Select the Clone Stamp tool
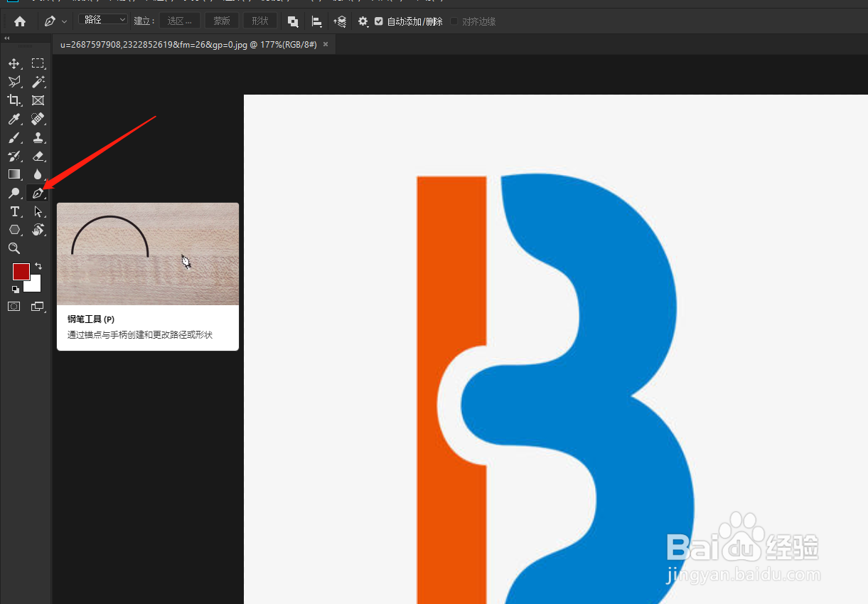The width and height of the screenshot is (868, 604). click(x=38, y=138)
